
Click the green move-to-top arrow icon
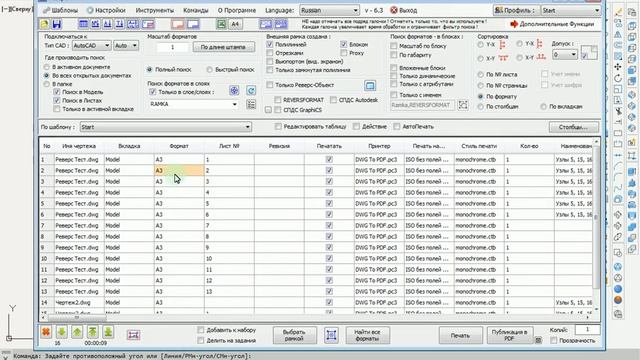pos(92,332)
